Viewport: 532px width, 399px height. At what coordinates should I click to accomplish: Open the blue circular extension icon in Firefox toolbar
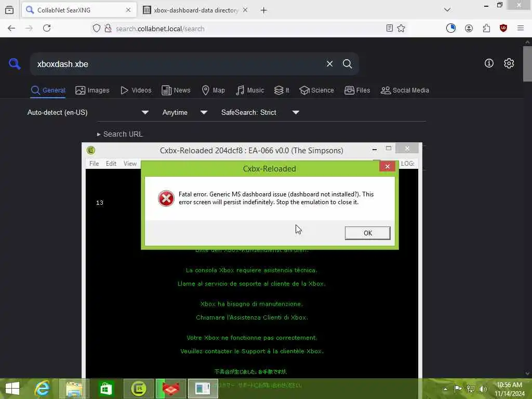tap(451, 28)
